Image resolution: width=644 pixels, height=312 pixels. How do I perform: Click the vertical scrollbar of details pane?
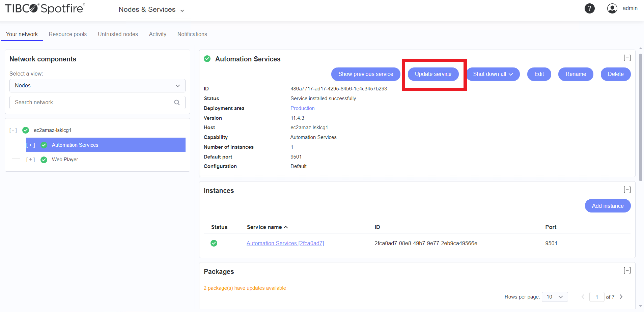point(640,117)
